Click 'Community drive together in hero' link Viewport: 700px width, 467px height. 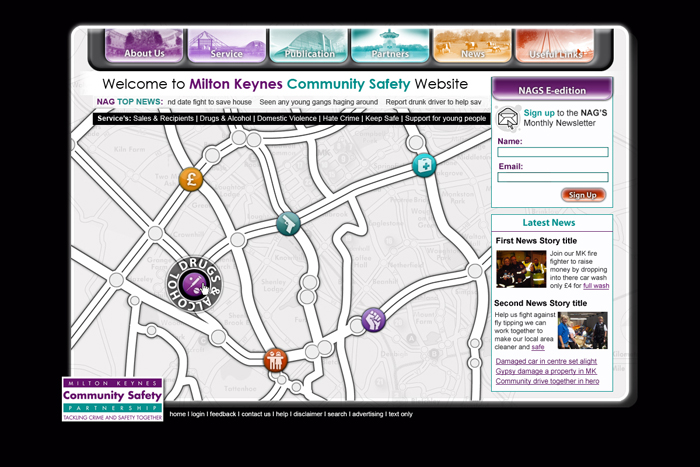[547, 381]
